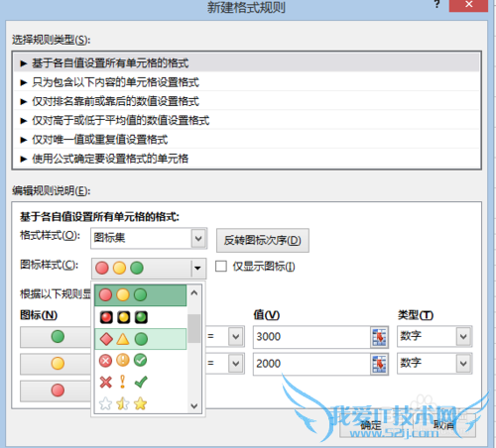Select rule type 使用公式确定要设置格式的单元格
Screen dimensions: 496x448
pos(246,159)
